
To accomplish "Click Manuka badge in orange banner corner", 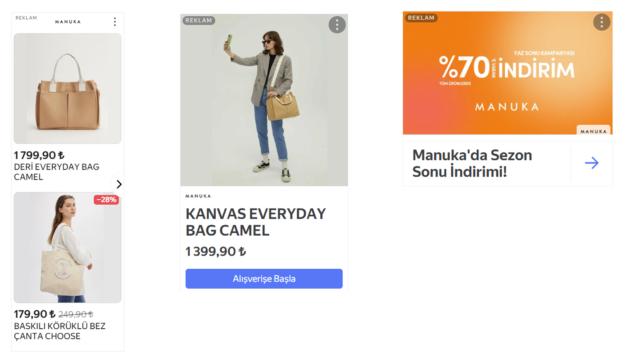I will click(593, 131).
